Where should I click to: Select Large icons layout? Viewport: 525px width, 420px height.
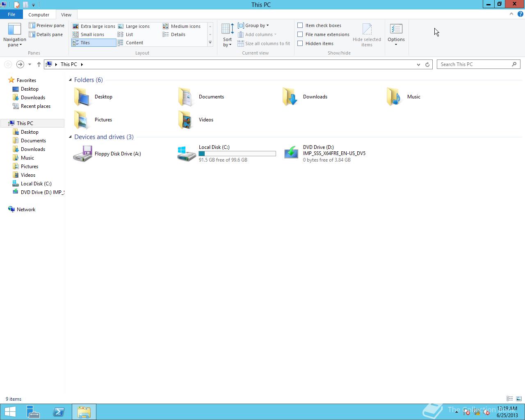pos(134,26)
